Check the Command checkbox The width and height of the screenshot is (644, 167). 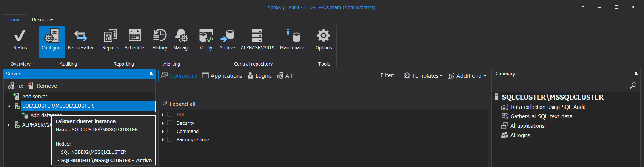(170, 131)
